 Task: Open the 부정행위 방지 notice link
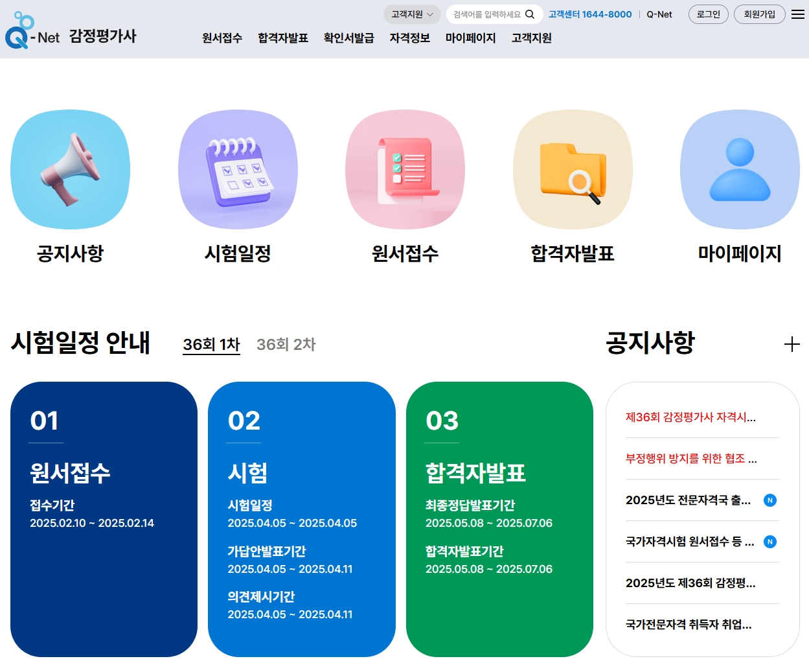[x=690, y=458]
